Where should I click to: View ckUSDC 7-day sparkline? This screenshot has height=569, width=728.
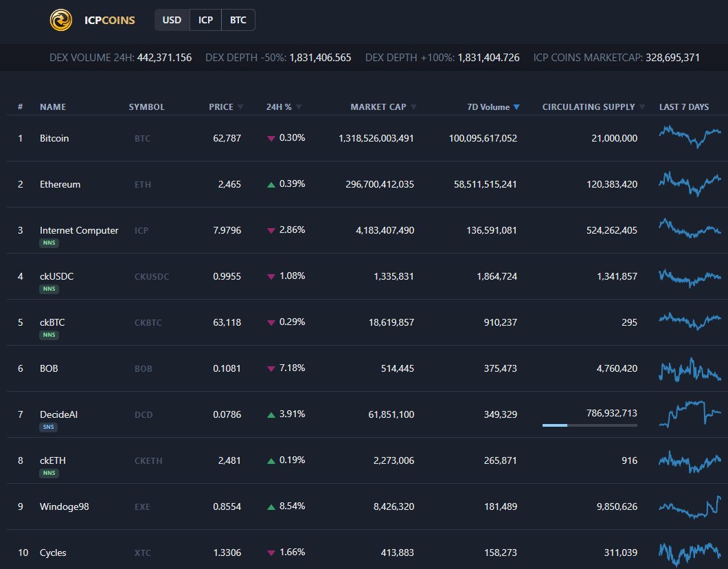(690, 278)
